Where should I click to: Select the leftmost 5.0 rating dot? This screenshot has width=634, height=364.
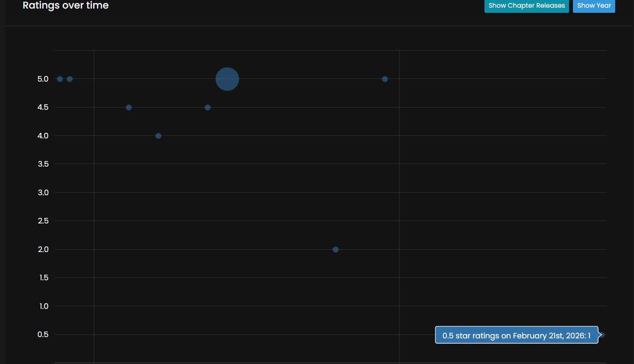click(60, 79)
